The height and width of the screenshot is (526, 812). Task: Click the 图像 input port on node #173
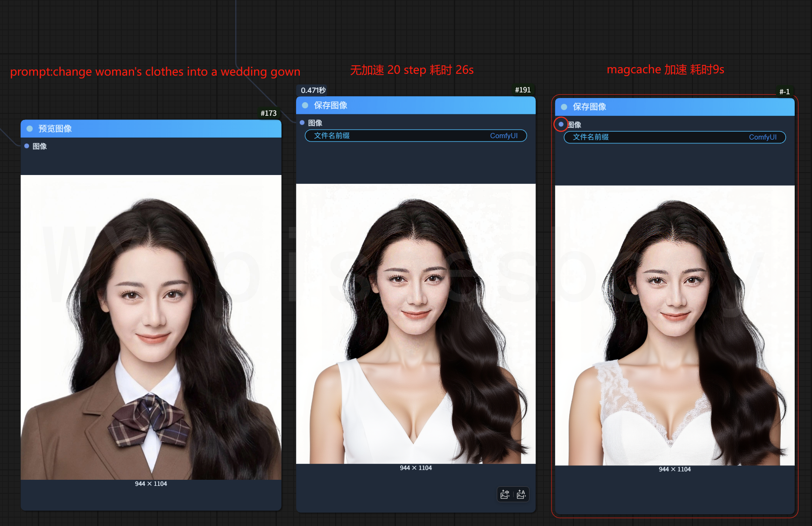tap(27, 146)
